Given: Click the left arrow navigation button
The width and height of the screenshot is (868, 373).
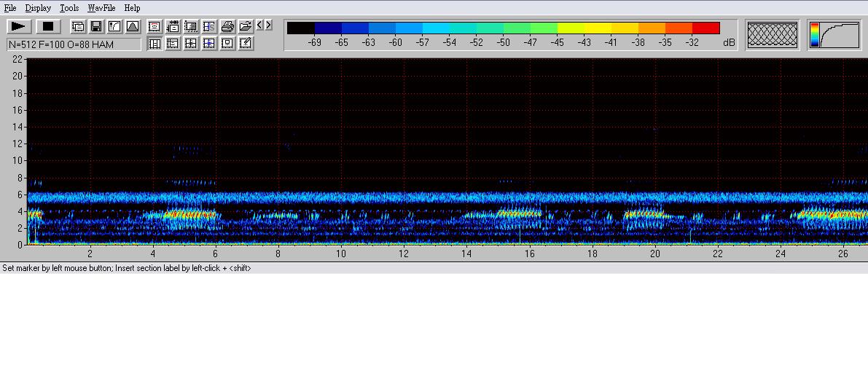Looking at the screenshot, I should (259, 25).
